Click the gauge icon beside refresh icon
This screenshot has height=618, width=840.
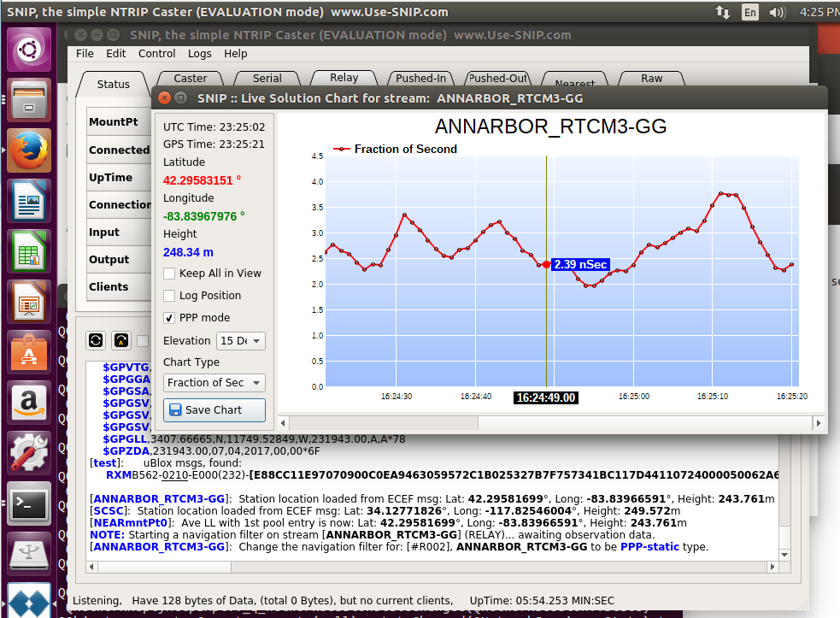[121, 340]
